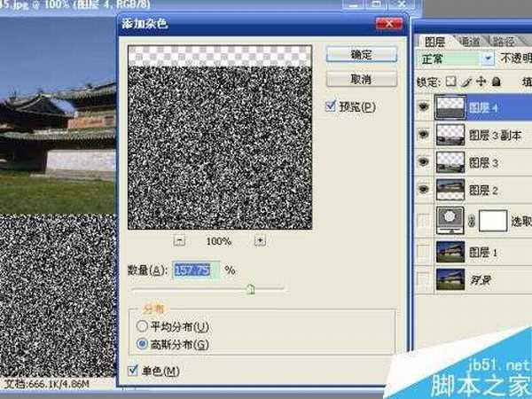The image size is (532, 399).
Task: Click the chain link icon on adjustment layer
Action: click(471, 221)
